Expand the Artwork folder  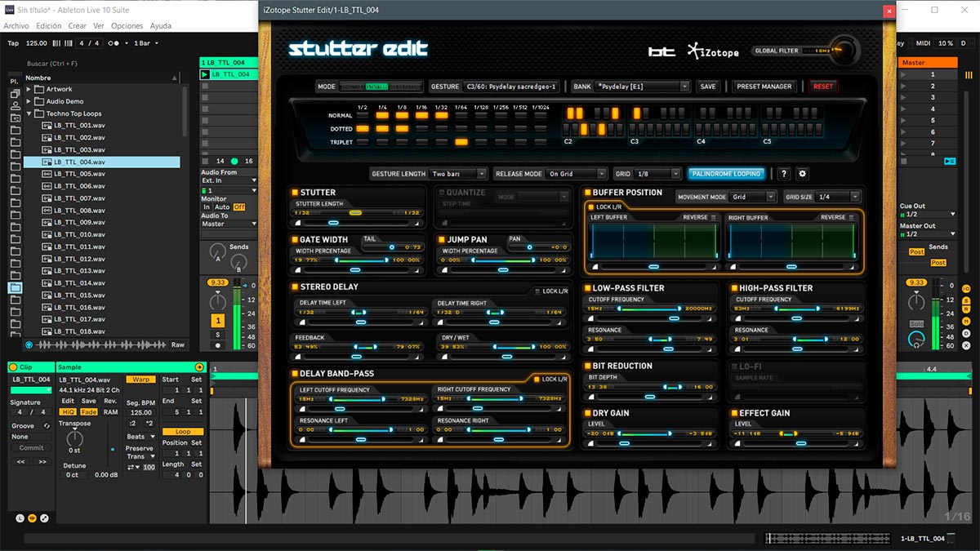pyautogui.click(x=29, y=89)
